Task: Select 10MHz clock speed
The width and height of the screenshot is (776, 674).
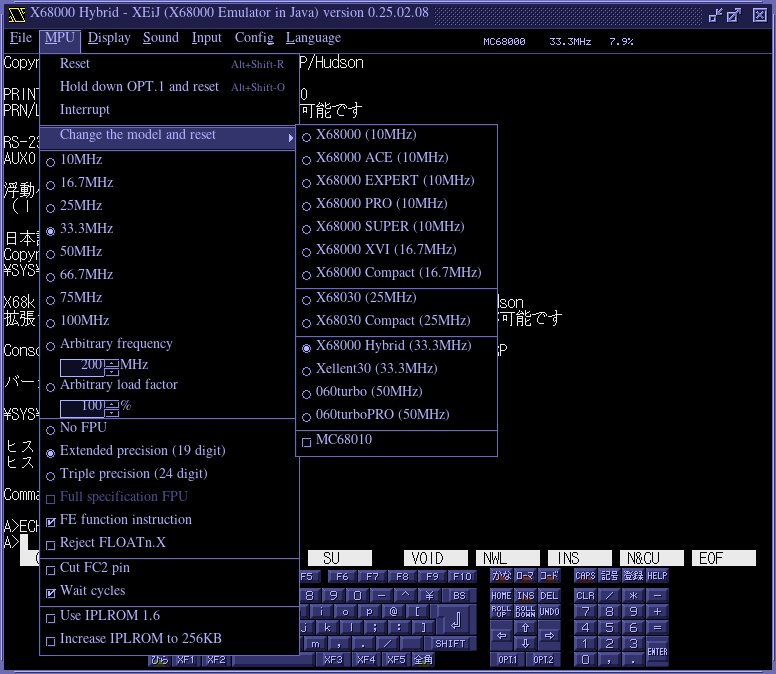Action: pyautogui.click(x=169, y=160)
